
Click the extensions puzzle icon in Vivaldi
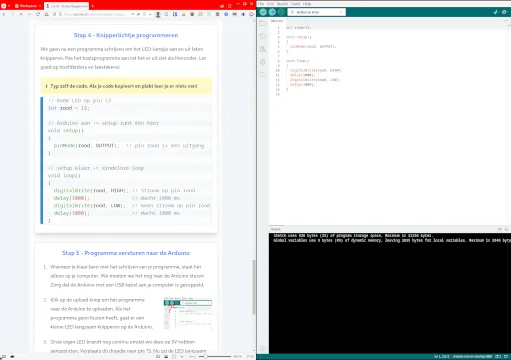(252, 14)
